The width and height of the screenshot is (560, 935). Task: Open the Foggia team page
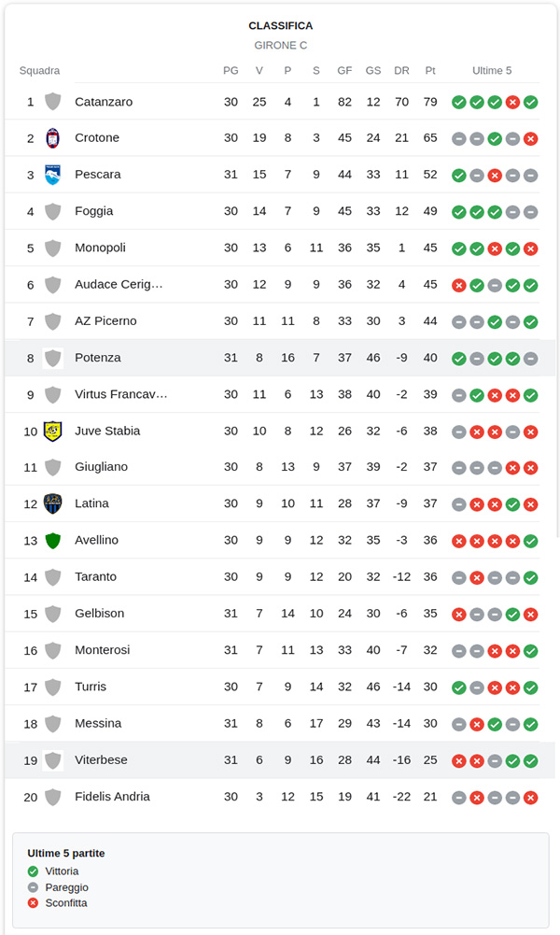click(100, 211)
